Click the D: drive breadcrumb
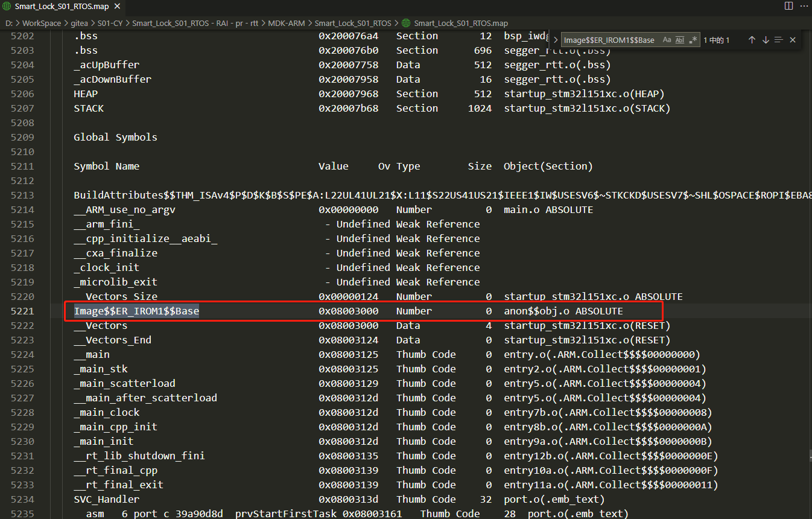The height and width of the screenshot is (519, 812). (x=8, y=23)
